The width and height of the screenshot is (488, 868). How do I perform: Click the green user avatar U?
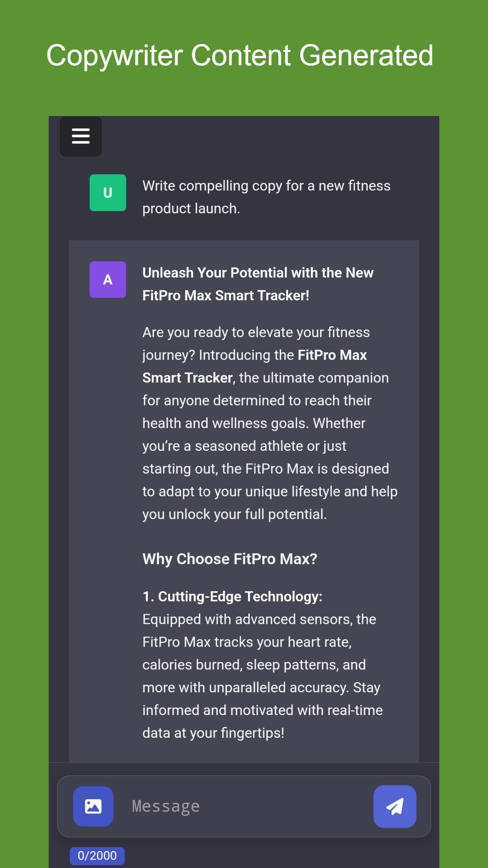108,193
